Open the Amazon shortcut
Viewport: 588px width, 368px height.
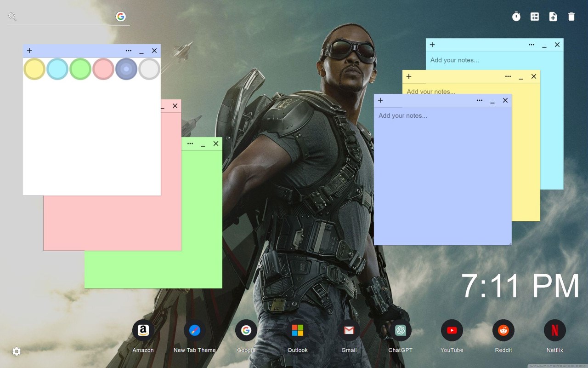point(143,330)
